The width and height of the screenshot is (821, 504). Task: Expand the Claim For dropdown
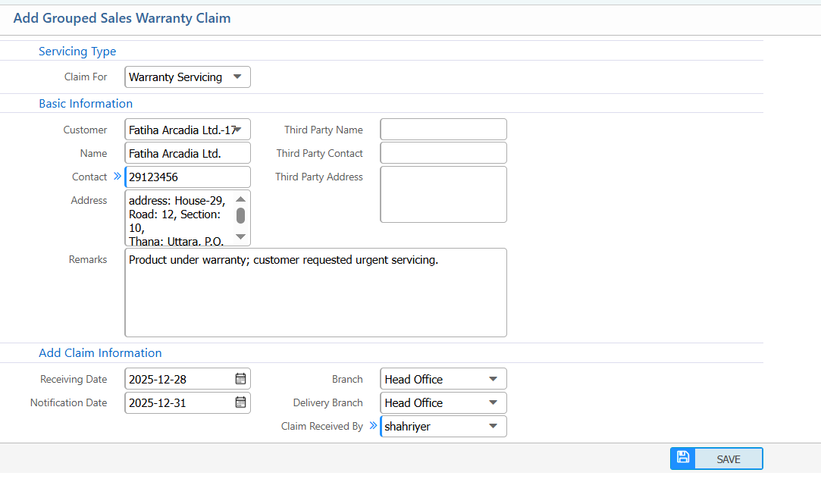coord(237,77)
